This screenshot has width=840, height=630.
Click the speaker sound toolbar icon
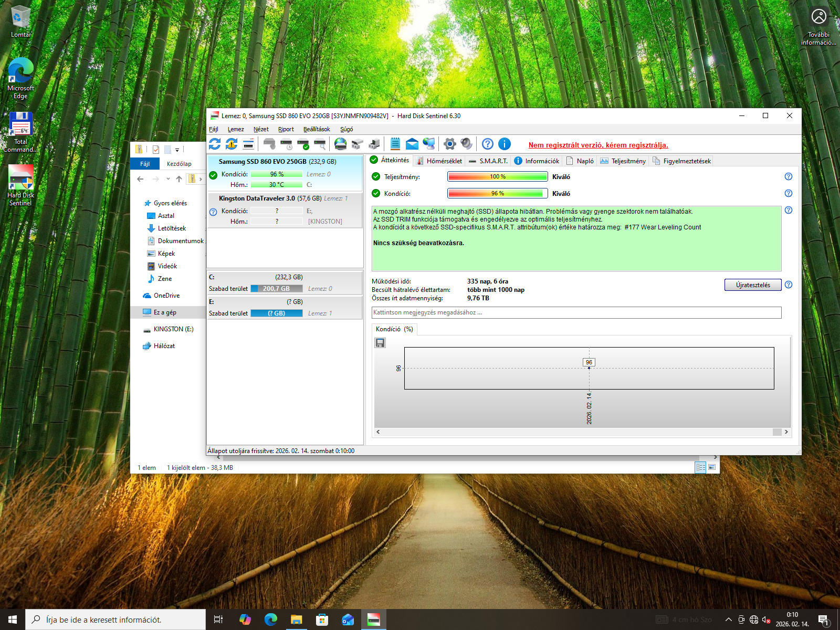pos(466,144)
